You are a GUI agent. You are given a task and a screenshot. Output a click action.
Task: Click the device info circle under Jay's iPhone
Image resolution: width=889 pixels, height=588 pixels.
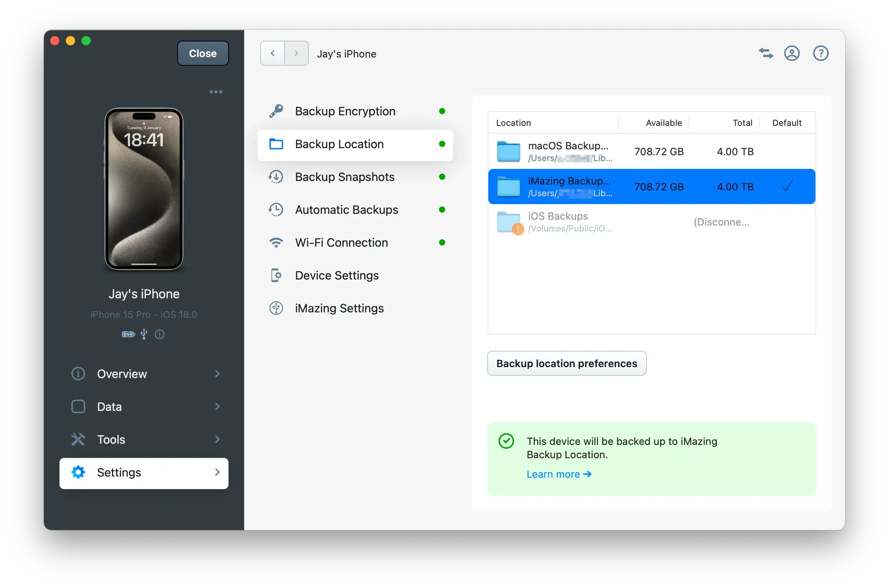(x=159, y=334)
